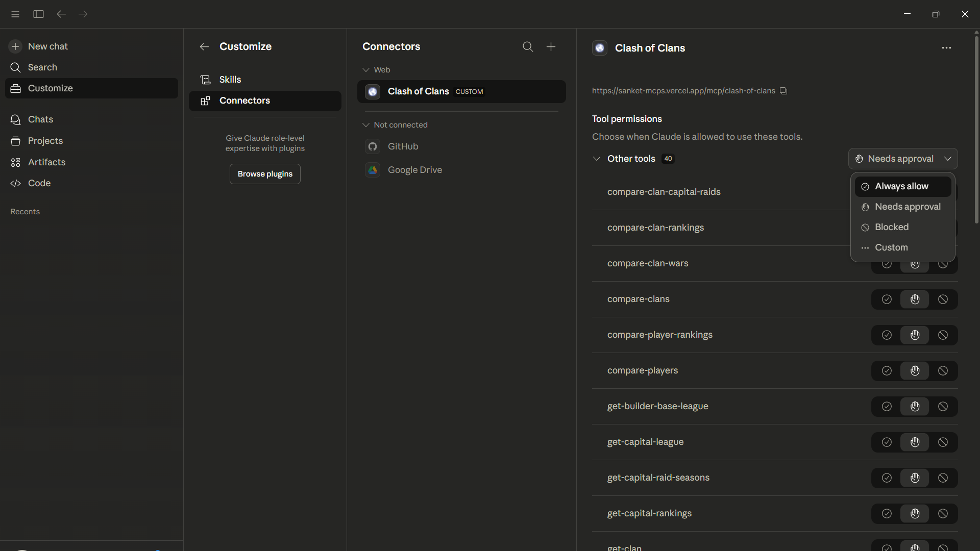Choose Blocked from the dropdown
980x551 pixels.
pos(903,227)
